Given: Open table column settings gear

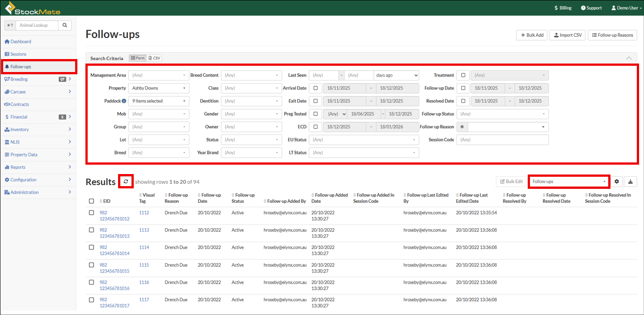Looking at the screenshot, I should coord(617,182).
